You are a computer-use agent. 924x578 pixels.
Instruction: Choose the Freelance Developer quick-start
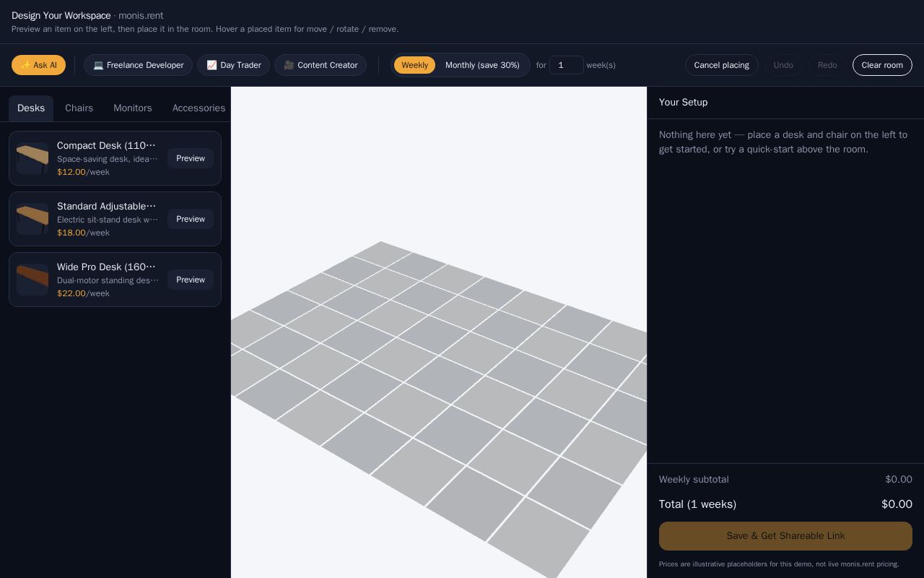(138, 65)
